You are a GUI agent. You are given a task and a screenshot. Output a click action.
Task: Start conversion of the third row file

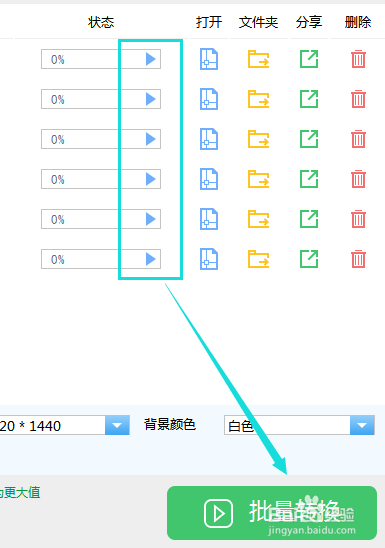pyautogui.click(x=151, y=139)
